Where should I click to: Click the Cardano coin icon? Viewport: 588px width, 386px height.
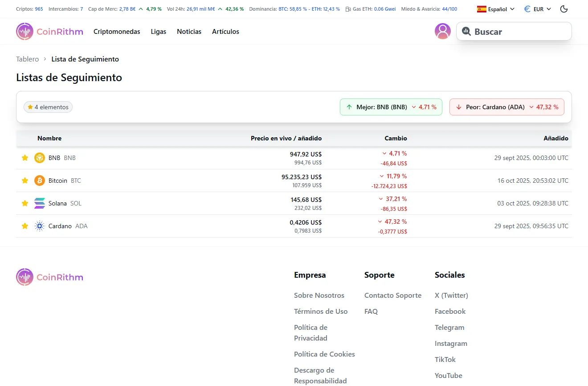(39, 226)
